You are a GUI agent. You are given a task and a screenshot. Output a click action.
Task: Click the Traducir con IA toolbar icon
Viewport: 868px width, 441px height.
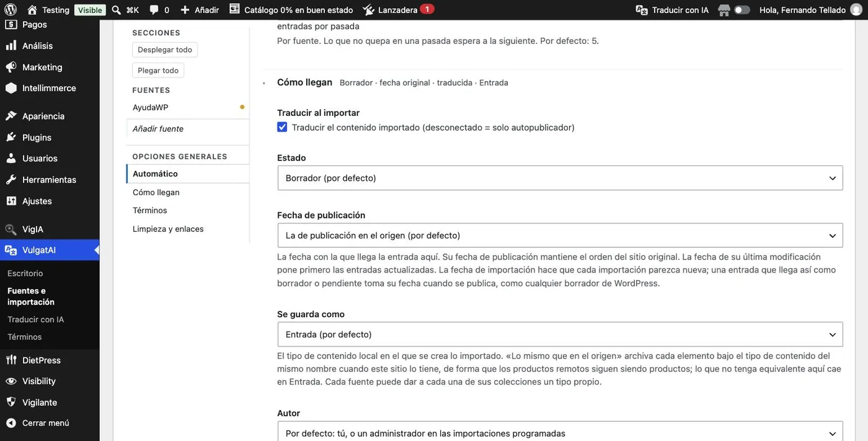pos(642,10)
